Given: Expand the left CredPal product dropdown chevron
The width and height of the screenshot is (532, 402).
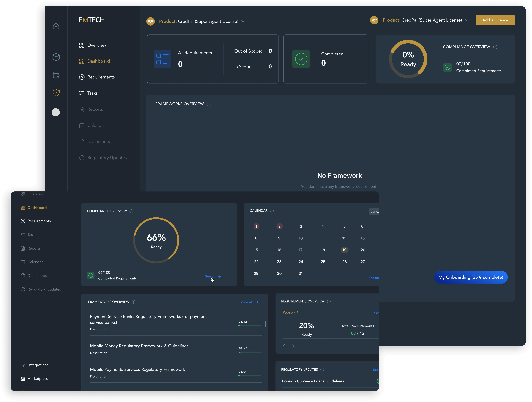Looking at the screenshot, I should coord(243,21).
